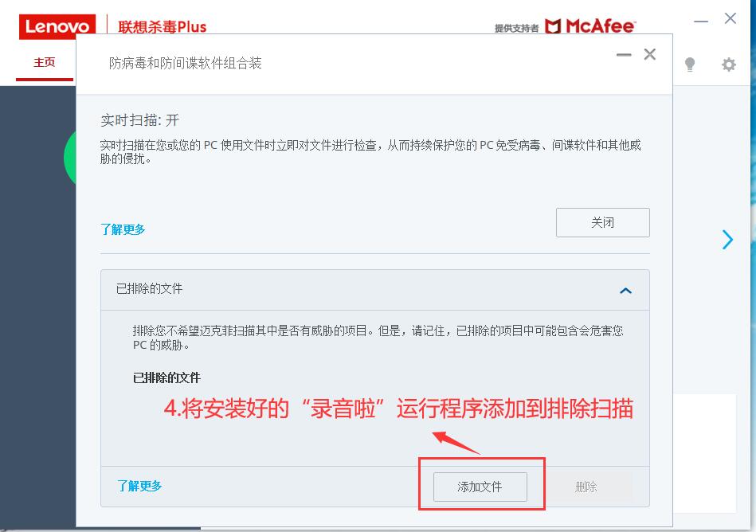Click the 已排除的文件 section header

374,290
